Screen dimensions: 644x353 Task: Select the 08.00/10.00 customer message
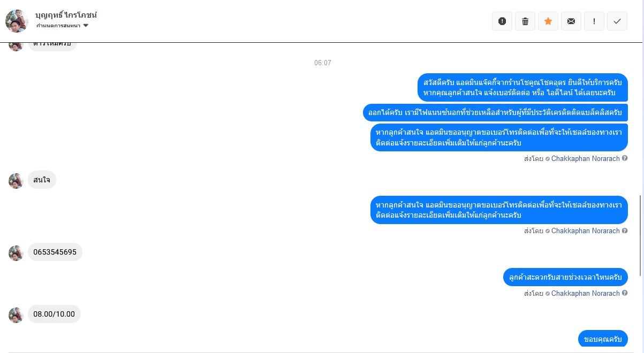54,314
